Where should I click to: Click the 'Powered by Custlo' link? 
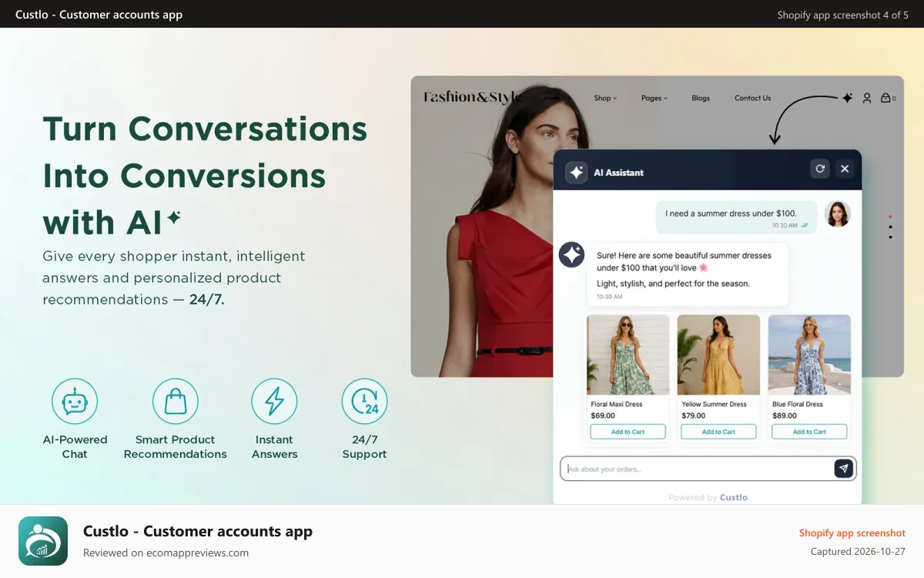(x=708, y=497)
